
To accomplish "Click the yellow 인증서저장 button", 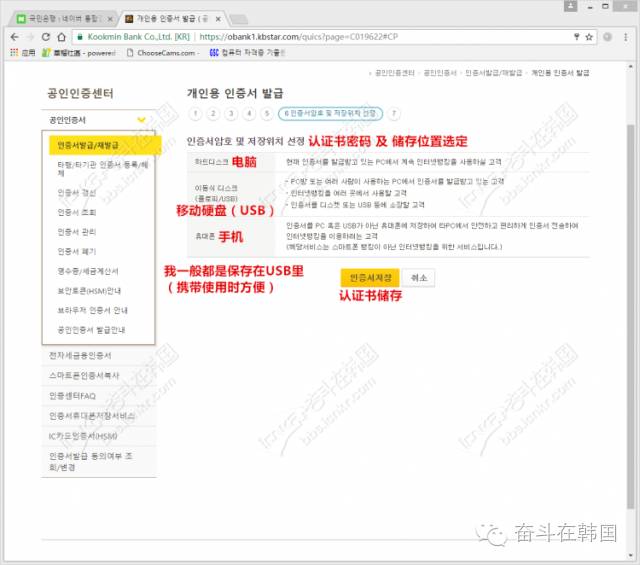I will [370, 278].
